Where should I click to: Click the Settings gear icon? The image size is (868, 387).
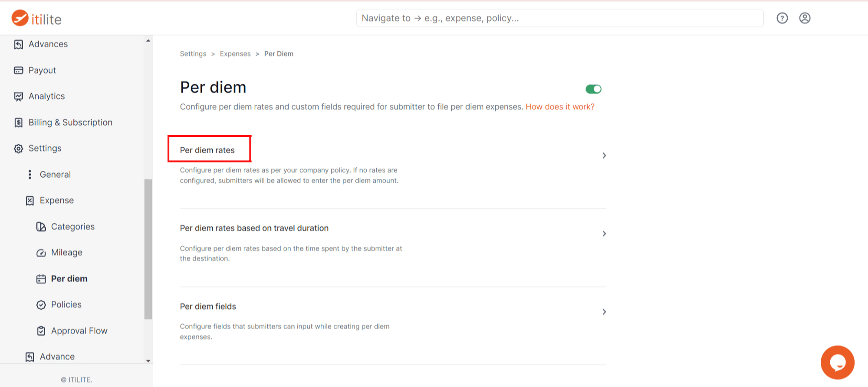point(18,149)
